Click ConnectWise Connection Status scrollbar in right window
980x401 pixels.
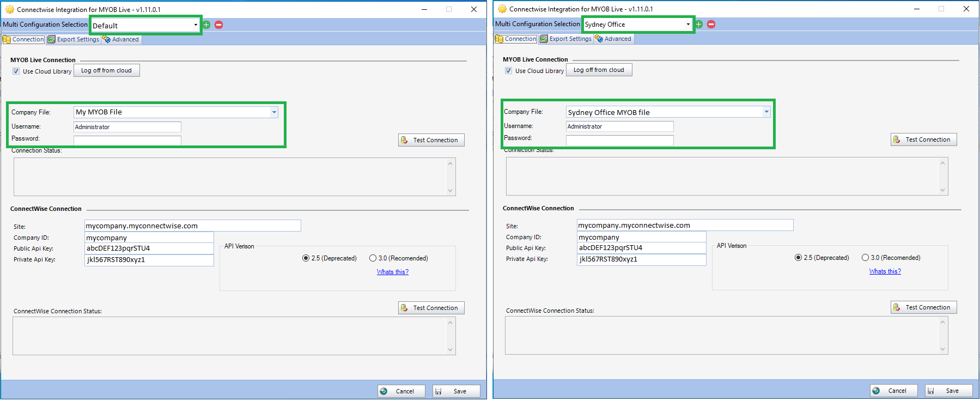click(x=942, y=336)
